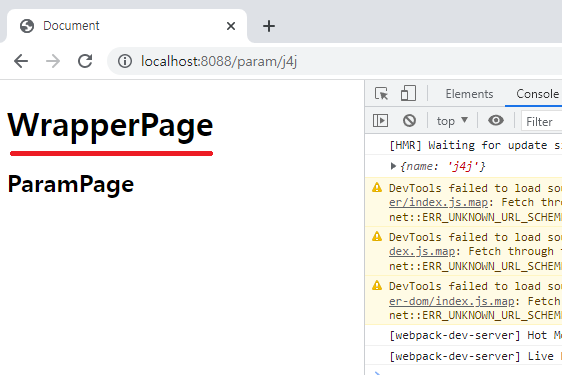The height and width of the screenshot is (375, 565).
Task: Click the first DevTools warning icon
Action: tap(377, 188)
